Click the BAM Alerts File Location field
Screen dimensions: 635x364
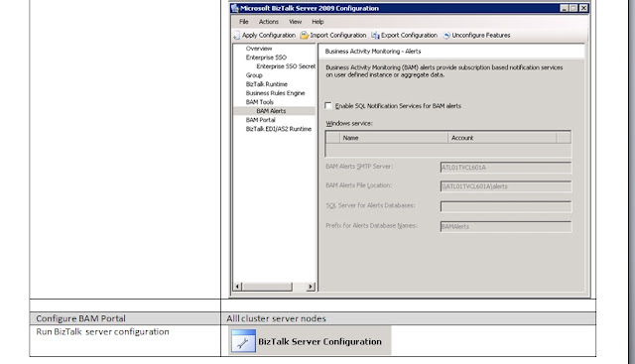506,186
